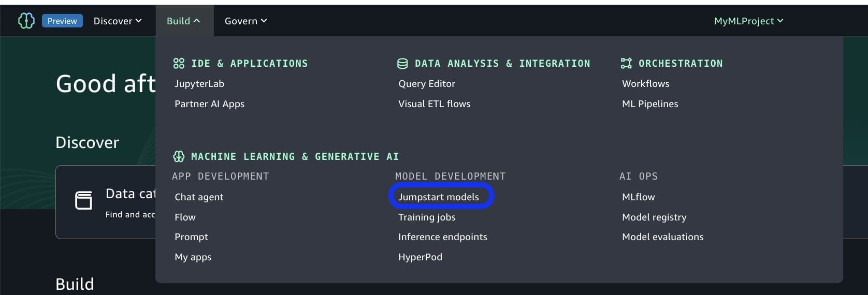Viewport: 868px width, 295px height.
Task: Collapse the Build menu
Action: coord(183,21)
